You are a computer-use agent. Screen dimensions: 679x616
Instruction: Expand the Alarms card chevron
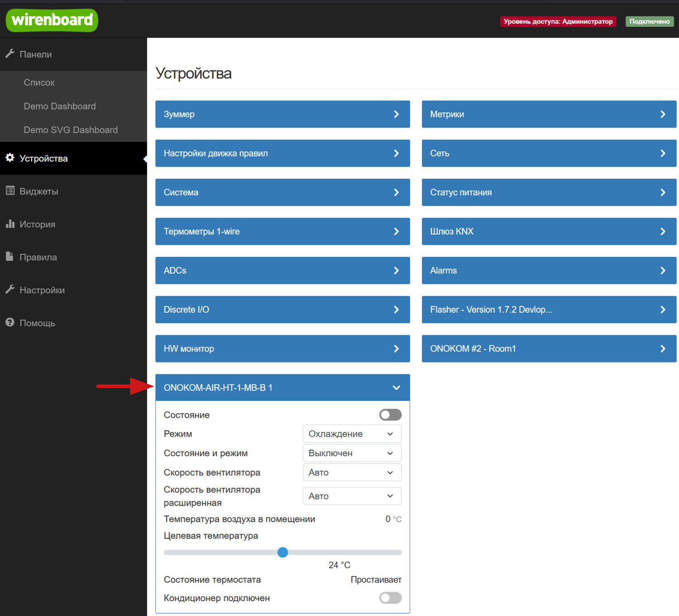[663, 271]
